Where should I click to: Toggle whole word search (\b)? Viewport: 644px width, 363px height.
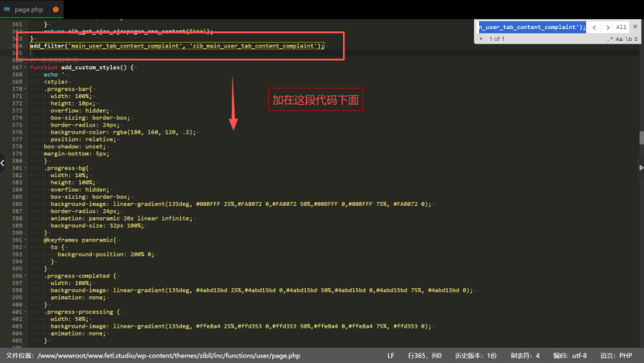click(x=628, y=39)
